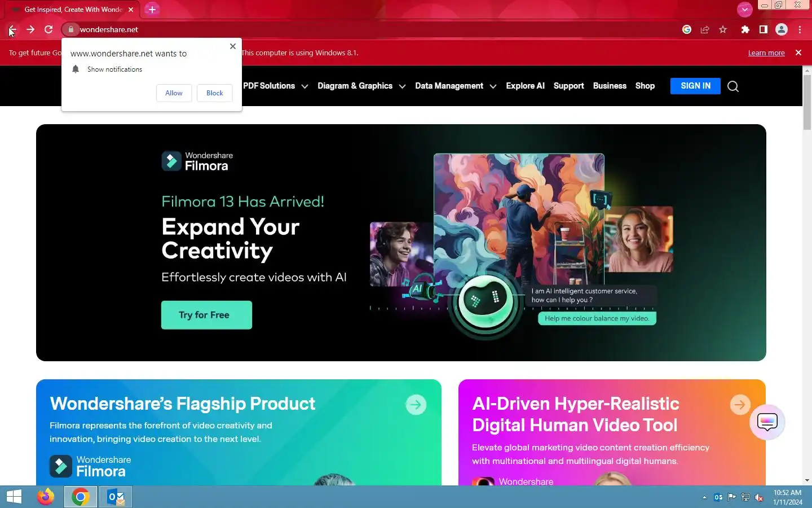
Task: Click the Wondershare's Flagship Product heading
Action: 183,404
